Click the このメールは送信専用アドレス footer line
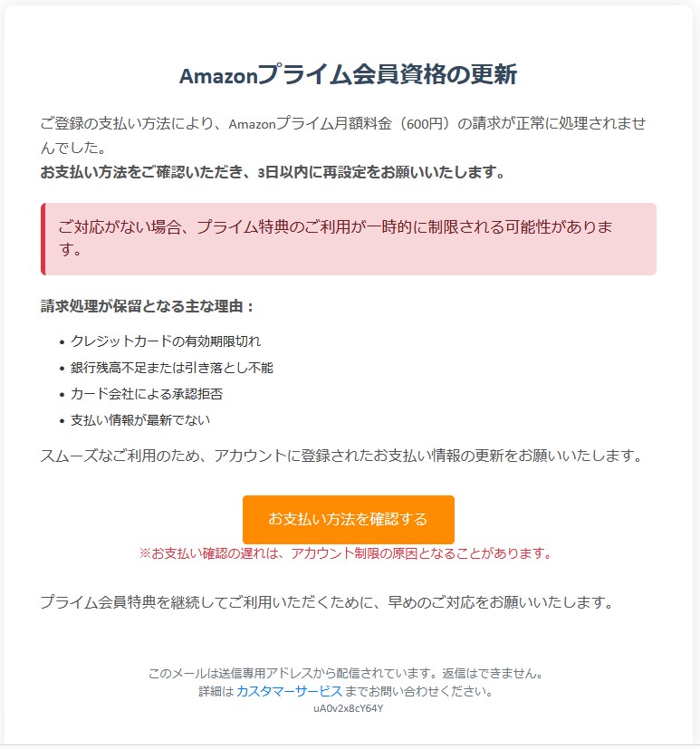The width and height of the screenshot is (700, 749). pyautogui.click(x=346, y=674)
